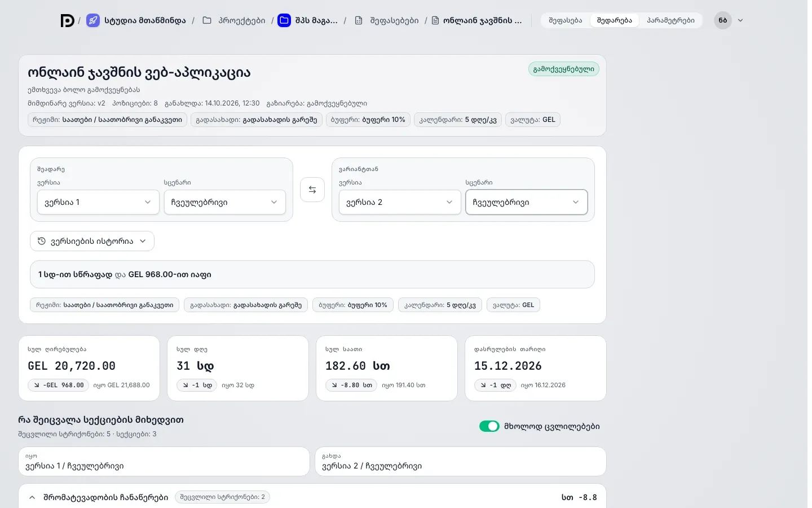Click the 1 სდ-ით სწრაფად summary text
Viewport: 812px width, 508px height.
click(76, 274)
